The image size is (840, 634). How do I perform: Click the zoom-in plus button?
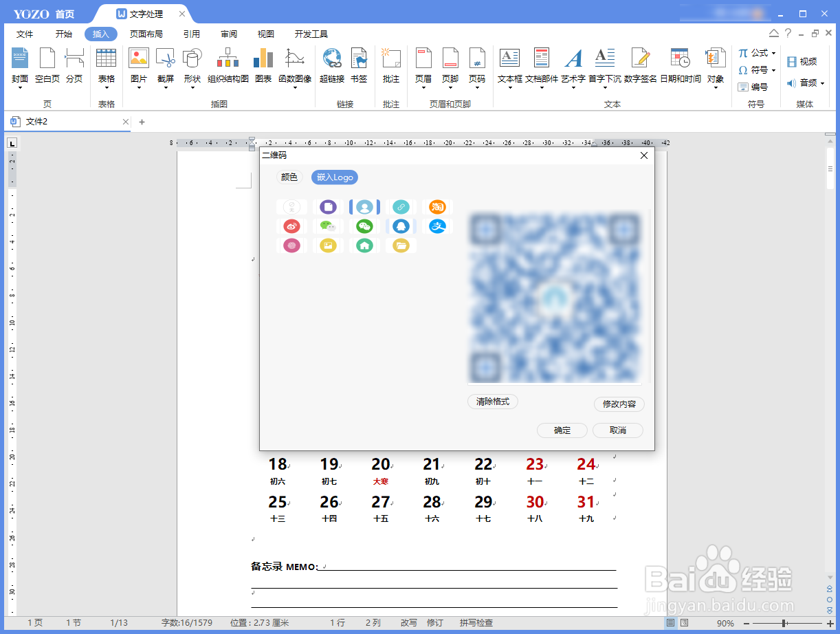click(830, 623)
